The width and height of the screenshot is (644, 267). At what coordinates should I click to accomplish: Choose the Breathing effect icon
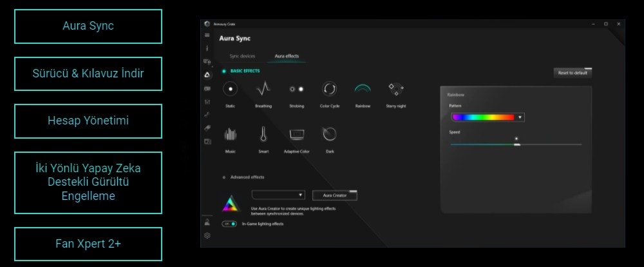[263, 89]
